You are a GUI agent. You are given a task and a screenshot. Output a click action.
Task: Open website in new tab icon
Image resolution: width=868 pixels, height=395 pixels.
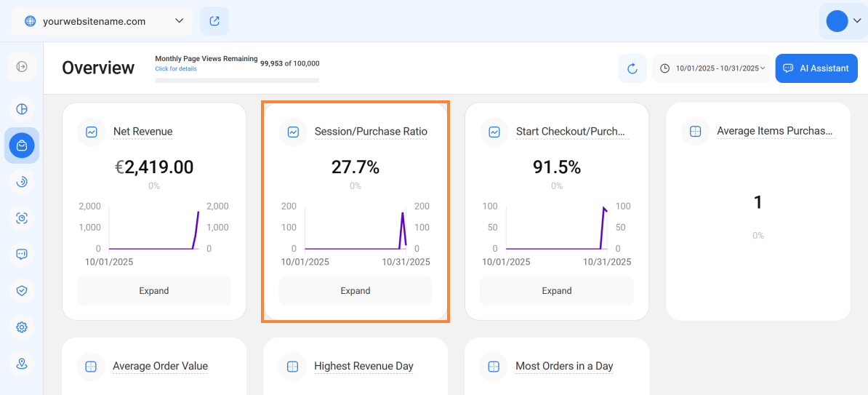[x=214, y=21]
